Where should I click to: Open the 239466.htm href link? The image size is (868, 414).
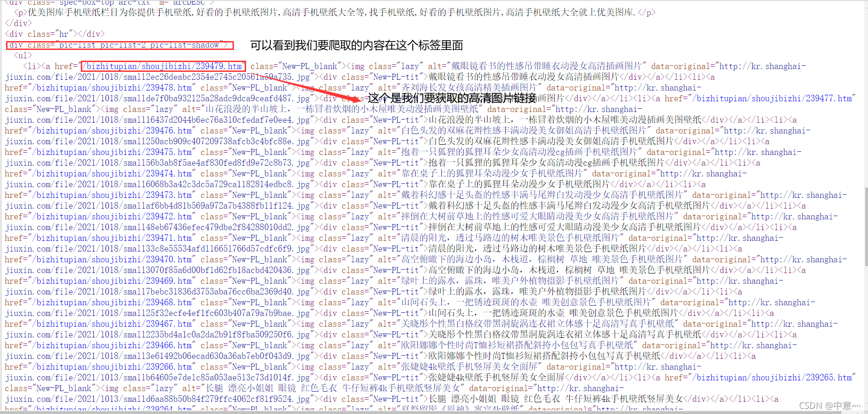pyautogui.click(x=113, y=345)
